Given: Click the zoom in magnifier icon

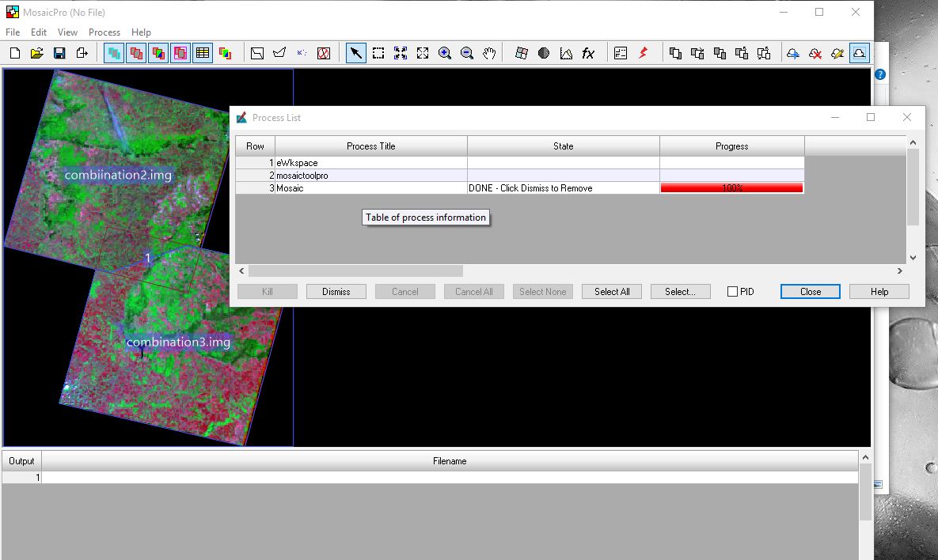Looking at the screenshot, I should [x=445, y=53].
